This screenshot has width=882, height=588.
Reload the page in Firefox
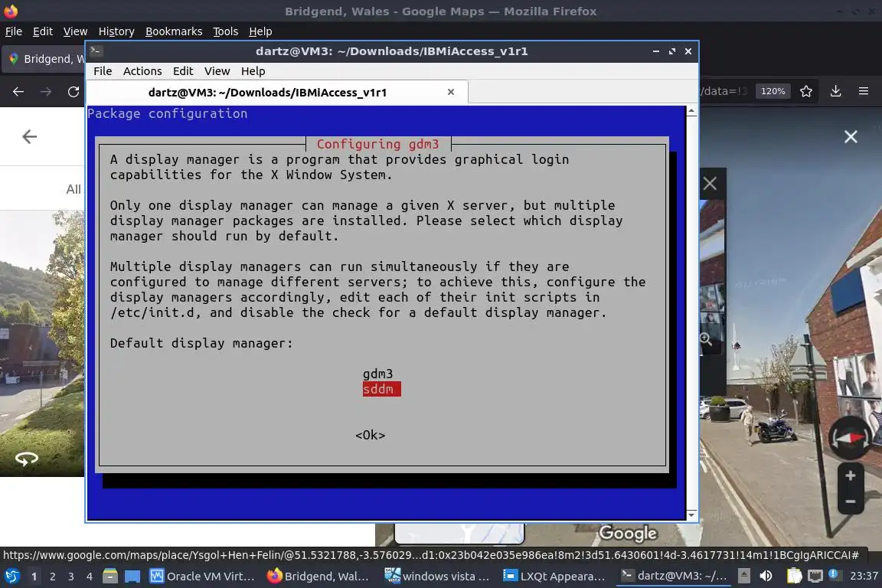(73, 92)
